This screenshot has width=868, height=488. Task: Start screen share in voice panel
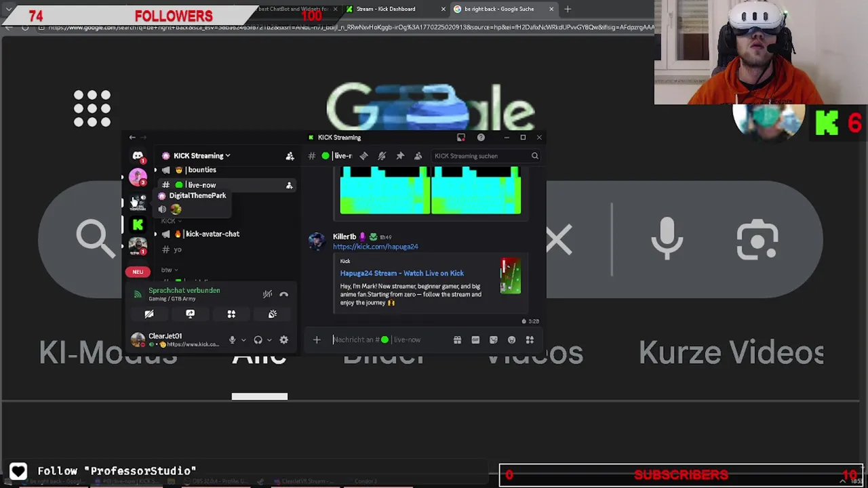click(190, 314)
